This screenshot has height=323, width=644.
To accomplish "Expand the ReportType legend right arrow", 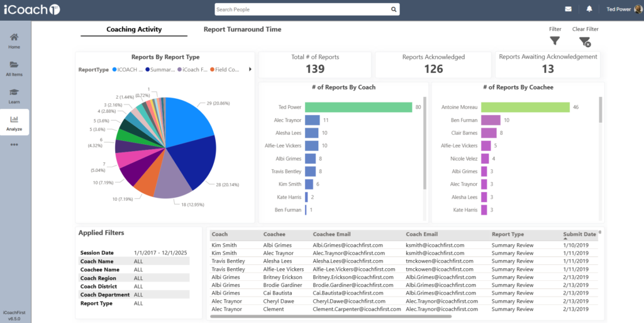I will [x=250, y=69].
